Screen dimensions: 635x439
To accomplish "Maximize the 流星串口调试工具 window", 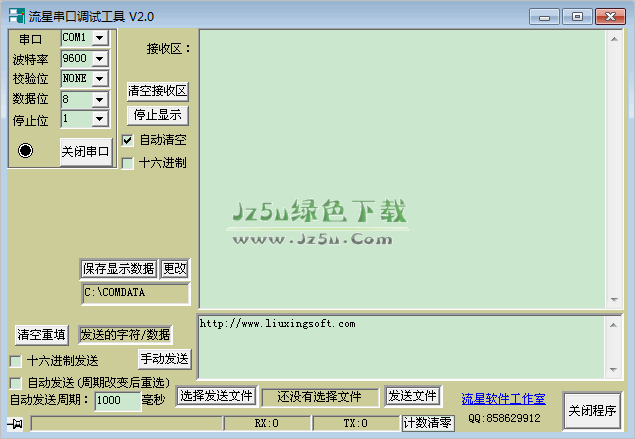I will (577, 17).
